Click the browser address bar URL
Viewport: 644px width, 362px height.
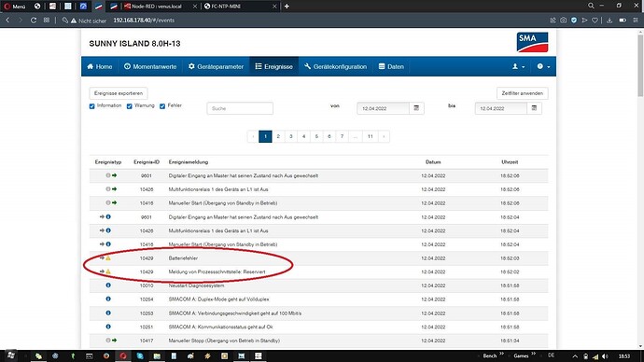pyautogui.click(x=144, y=21)
